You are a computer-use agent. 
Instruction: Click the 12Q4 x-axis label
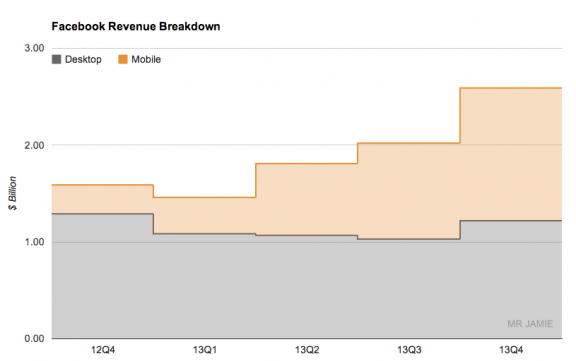click(x=103, y=350)
